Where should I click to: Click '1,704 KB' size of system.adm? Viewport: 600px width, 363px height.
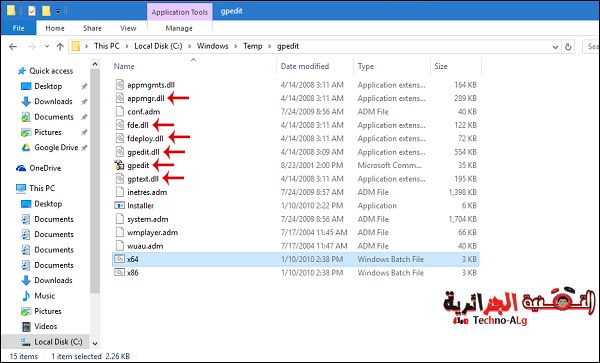[x=463, y=219]
